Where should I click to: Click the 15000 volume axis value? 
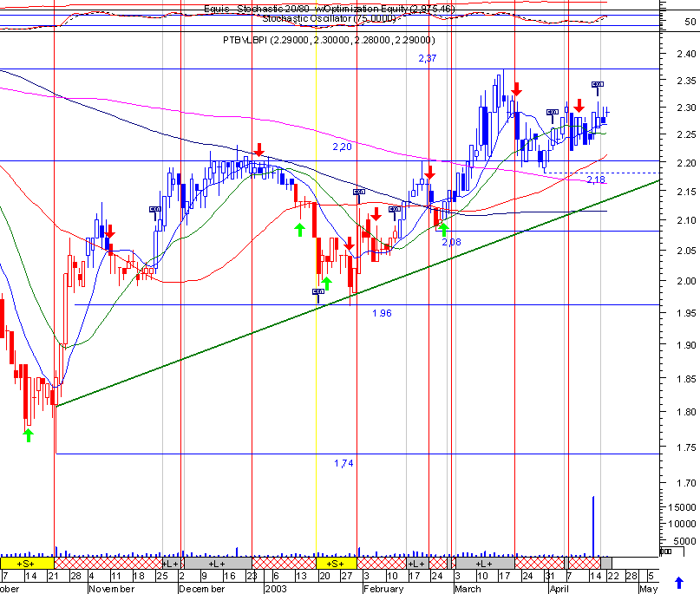682,507
